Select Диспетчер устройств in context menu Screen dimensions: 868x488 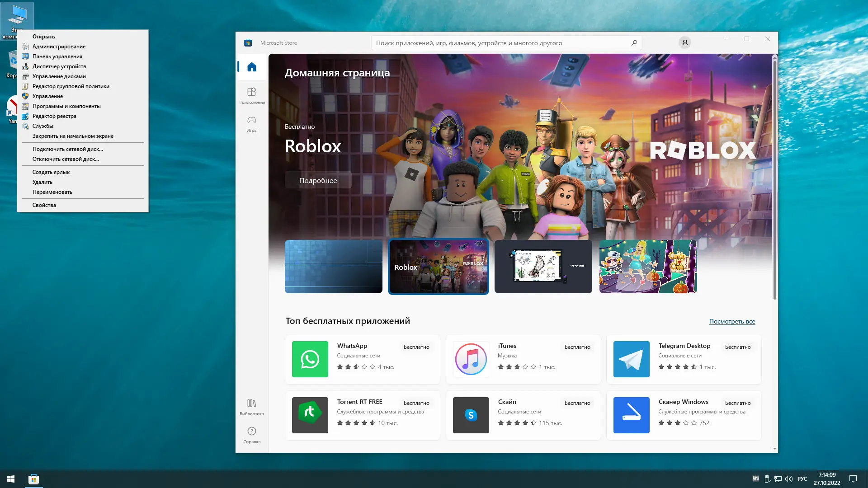click(59, 66)
